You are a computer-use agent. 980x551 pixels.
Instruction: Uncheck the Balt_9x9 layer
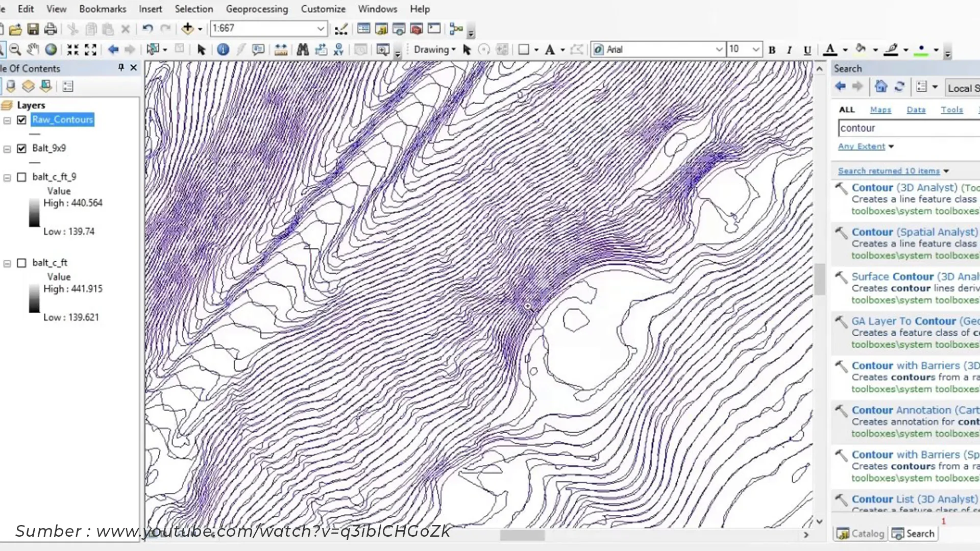[x=21, y=148]
